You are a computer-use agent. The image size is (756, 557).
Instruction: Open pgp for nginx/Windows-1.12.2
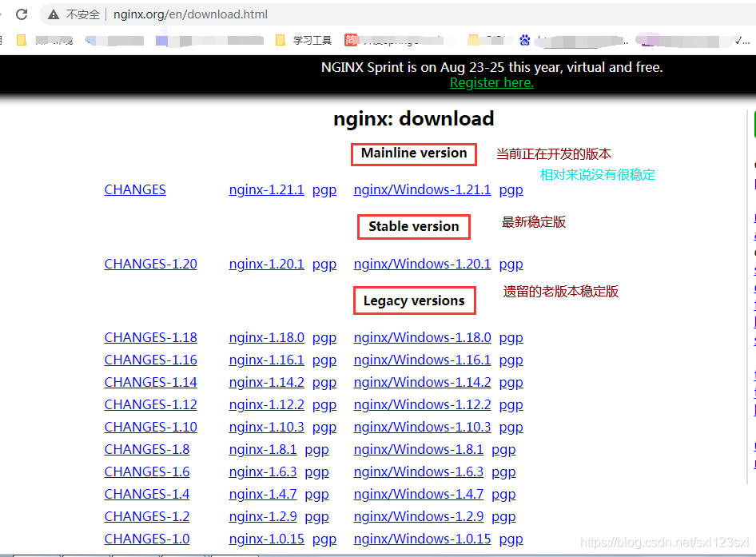511,405
